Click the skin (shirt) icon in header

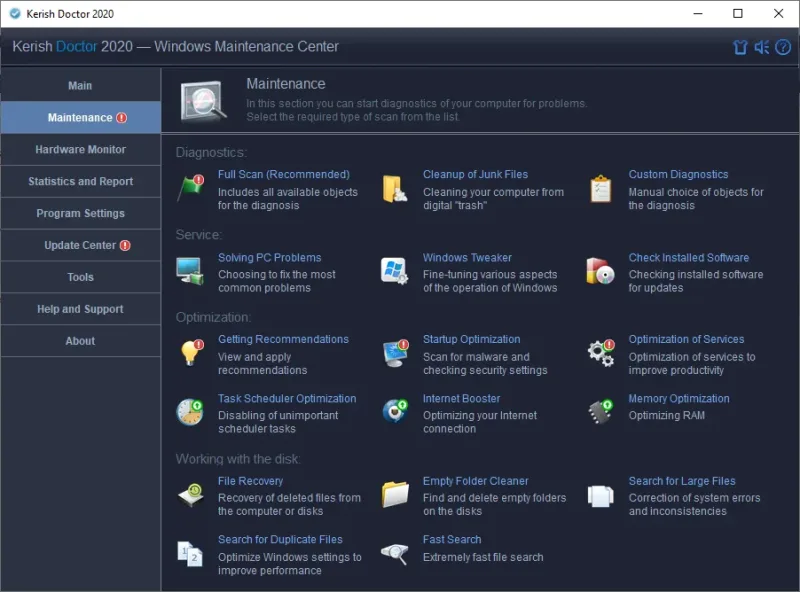point(740,47)
